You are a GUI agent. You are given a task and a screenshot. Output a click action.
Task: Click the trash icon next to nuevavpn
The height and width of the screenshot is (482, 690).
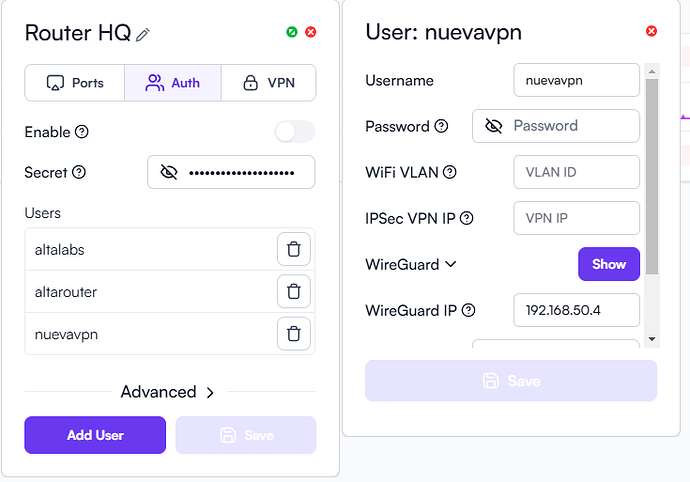tap(294, 334)
